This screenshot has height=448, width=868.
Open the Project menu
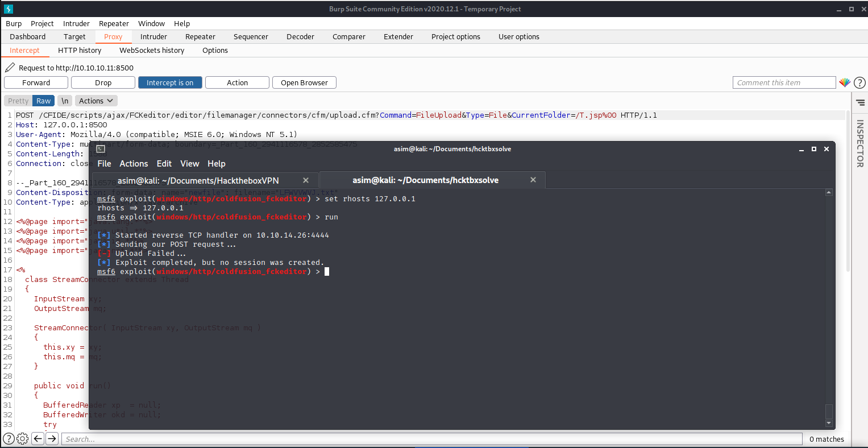pos(42,23)
